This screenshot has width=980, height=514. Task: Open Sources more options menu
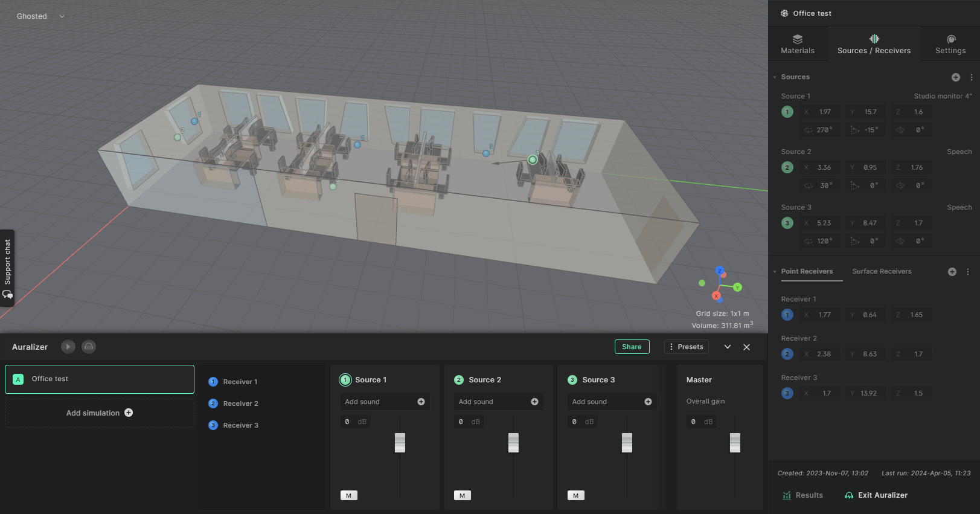coord(971,77)
